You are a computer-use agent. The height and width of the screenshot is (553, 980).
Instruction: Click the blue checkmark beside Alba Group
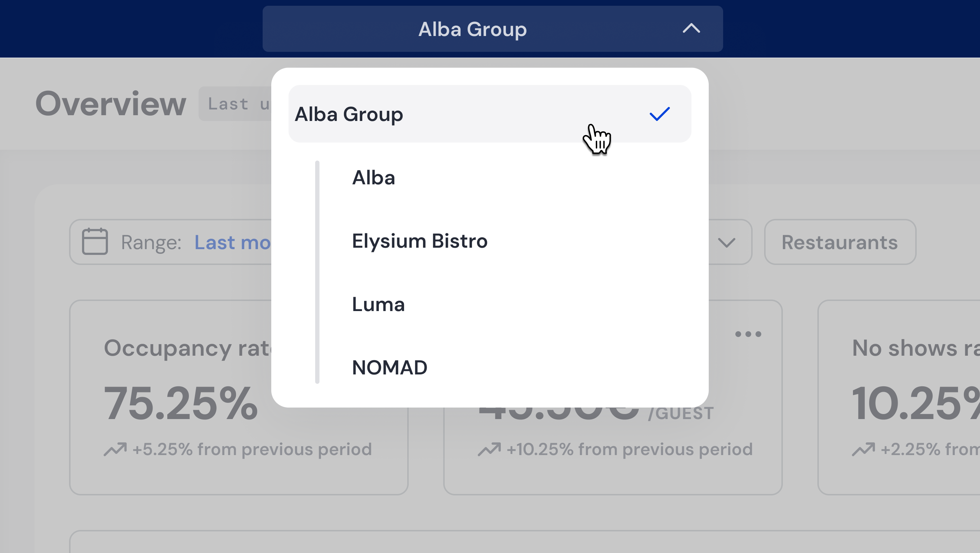[659, 114]
